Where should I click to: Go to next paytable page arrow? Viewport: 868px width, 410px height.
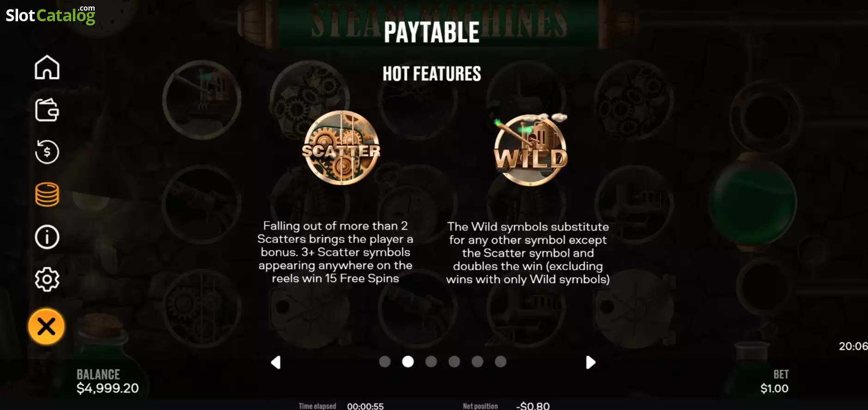click(590, 362)
